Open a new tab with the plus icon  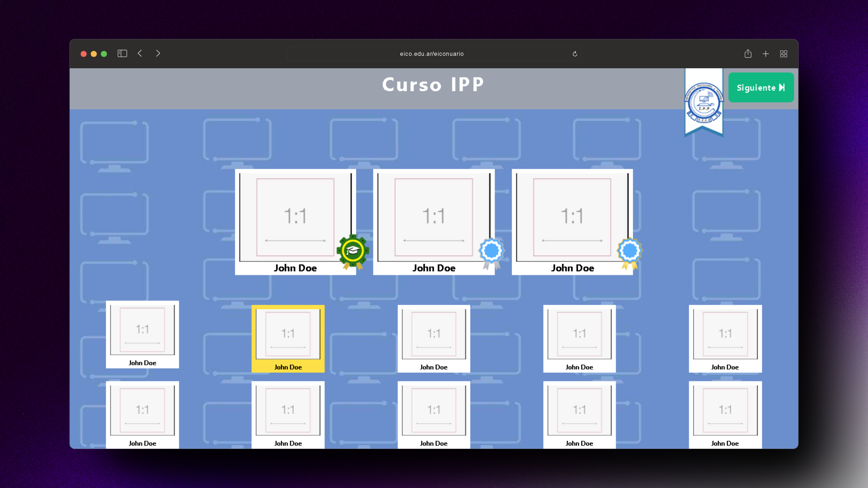[x=766, y=54]
